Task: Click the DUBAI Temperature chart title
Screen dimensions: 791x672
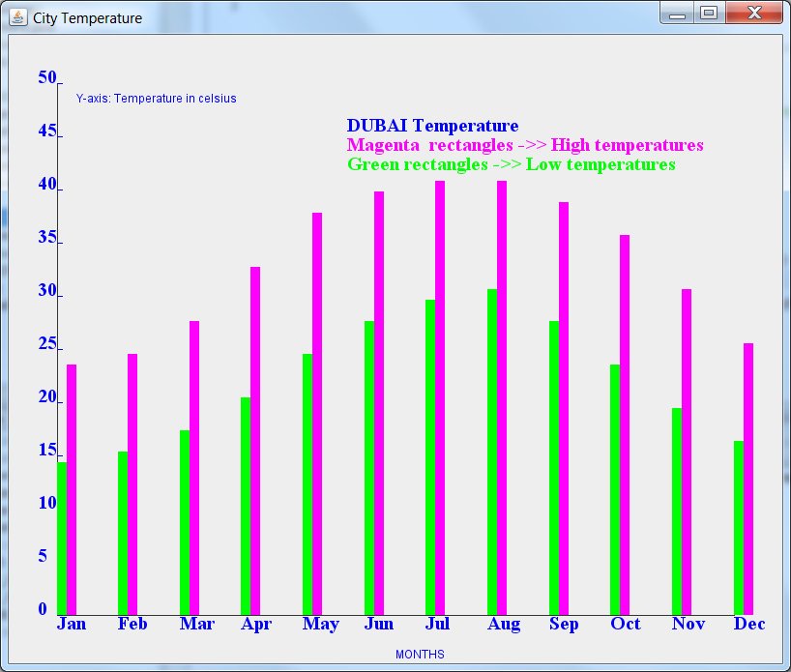Action: point(431,126)
